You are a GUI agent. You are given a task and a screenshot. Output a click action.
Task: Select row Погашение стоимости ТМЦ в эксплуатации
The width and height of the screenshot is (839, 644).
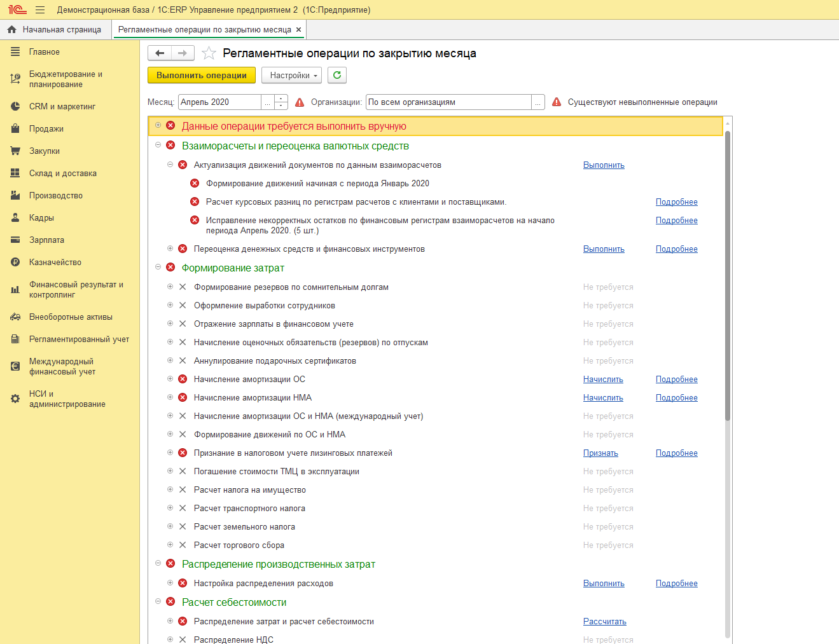coord(436,471)
